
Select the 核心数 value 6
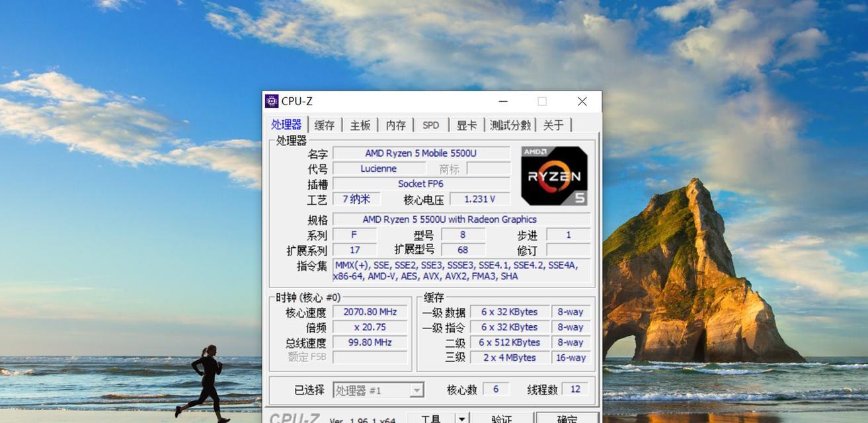point(496,389)
